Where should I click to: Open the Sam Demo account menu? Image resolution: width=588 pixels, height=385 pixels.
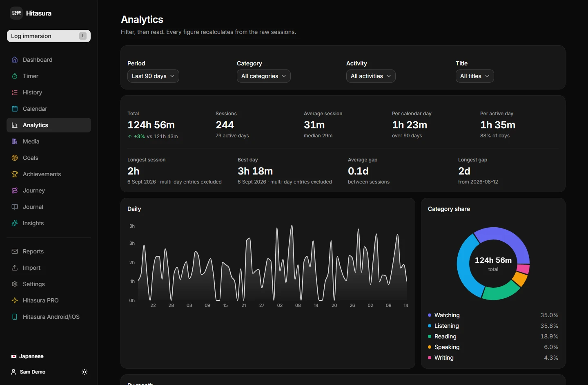[28, 372]
